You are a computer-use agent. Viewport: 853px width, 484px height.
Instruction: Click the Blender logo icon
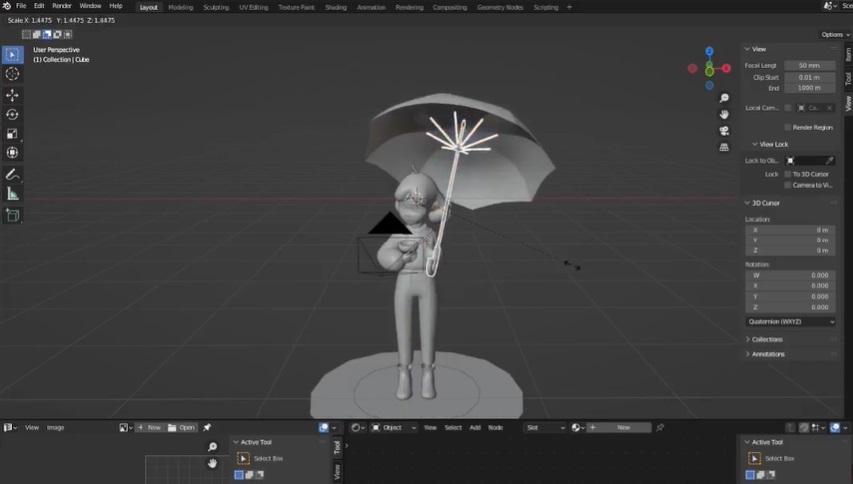click(x=7, y=6)
